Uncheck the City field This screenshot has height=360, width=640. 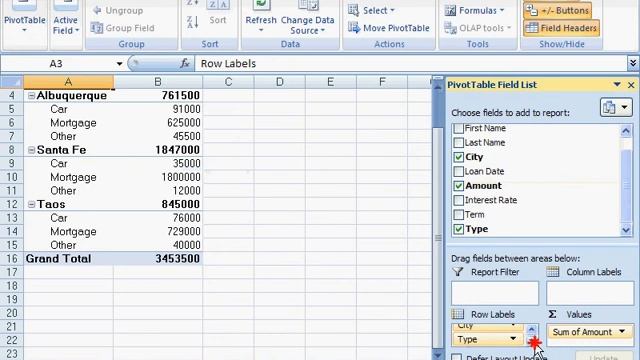pos(458,157)
